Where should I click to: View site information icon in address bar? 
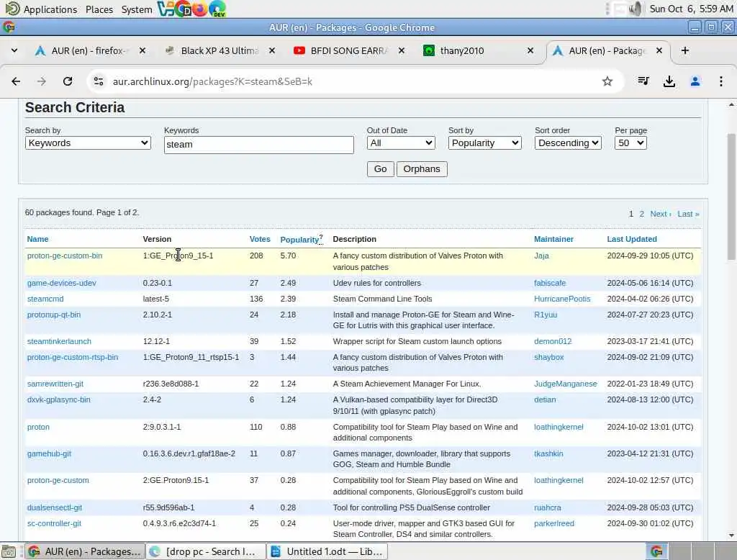[98, 81]
